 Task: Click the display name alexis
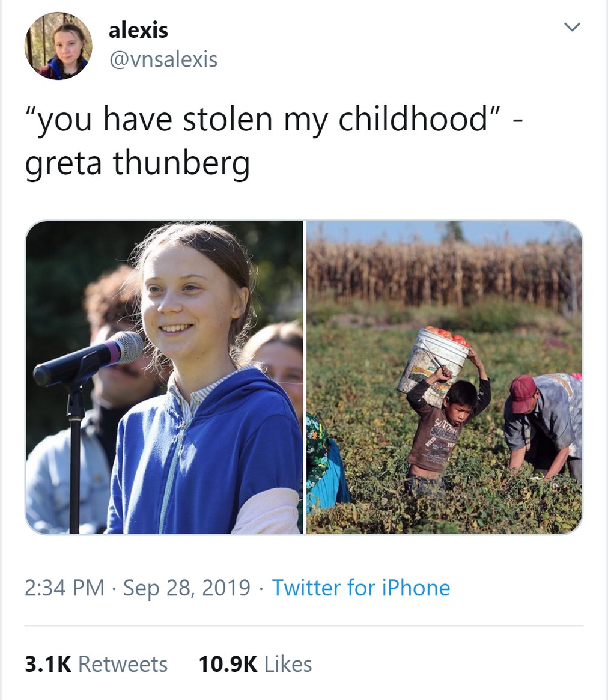(x=138, y=30)
